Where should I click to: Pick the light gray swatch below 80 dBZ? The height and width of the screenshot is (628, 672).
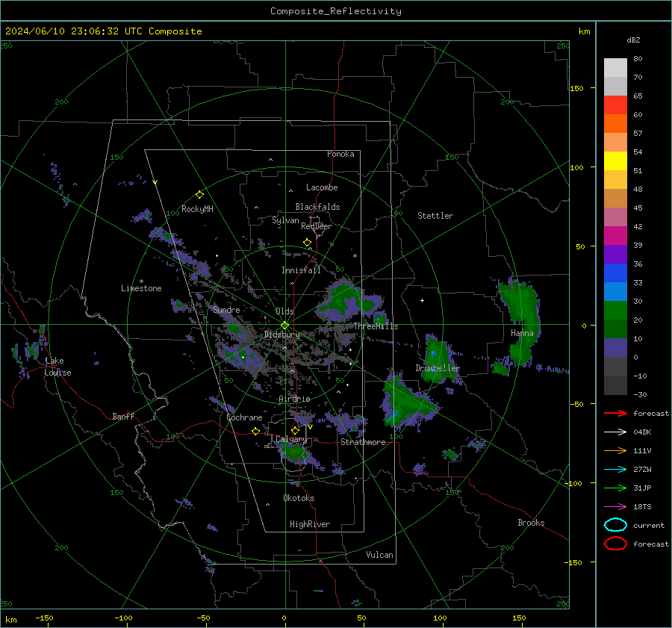coord(615,68)
